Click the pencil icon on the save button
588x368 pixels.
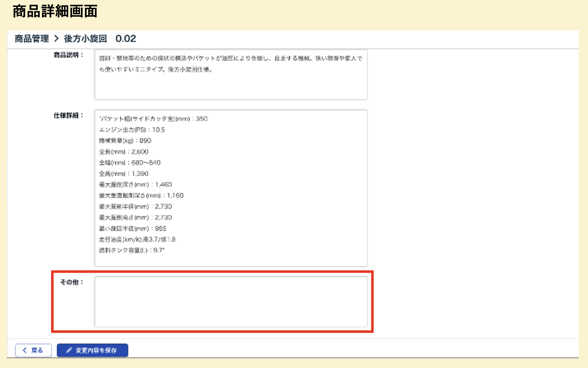(x=69, y=350)
